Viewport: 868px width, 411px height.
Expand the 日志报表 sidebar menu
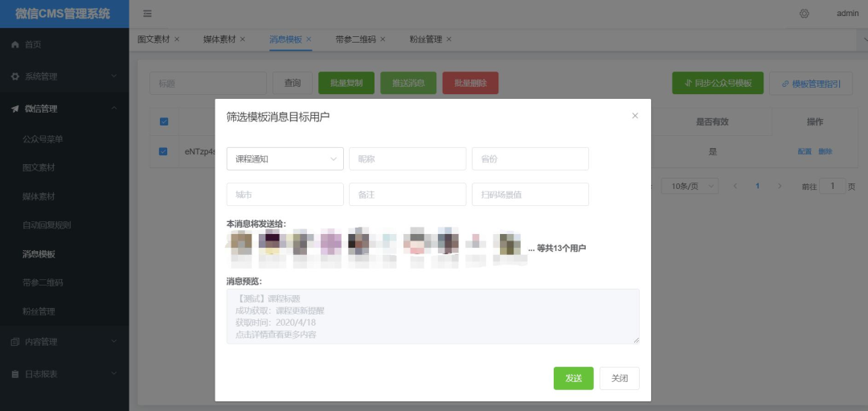(x=64, y=374)
